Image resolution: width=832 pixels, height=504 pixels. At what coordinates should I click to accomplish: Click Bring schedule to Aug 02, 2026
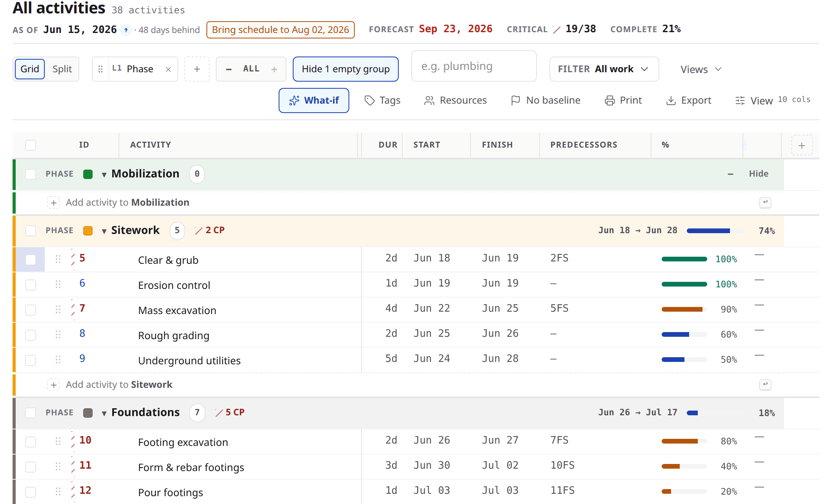281,30
